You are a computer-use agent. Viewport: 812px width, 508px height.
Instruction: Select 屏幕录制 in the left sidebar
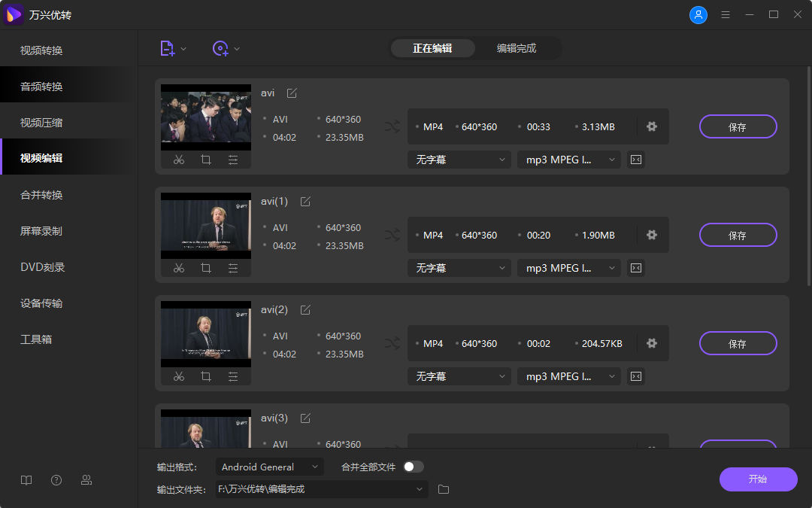pyautogui.click(x=41, y=231)
